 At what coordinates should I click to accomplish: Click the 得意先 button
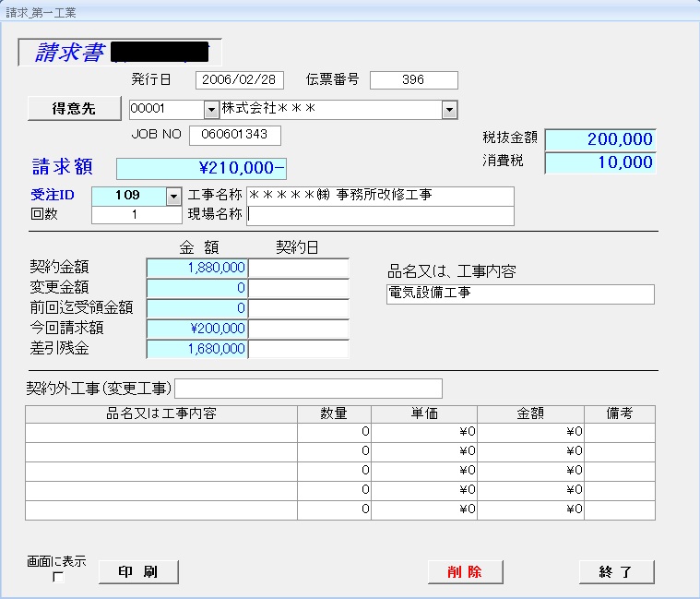[74, 109]
